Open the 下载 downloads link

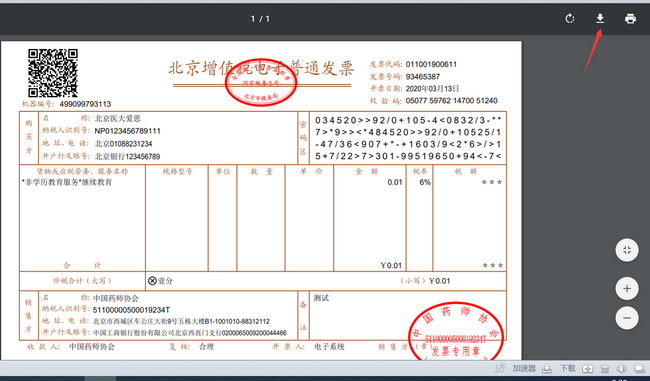point(568,368)
